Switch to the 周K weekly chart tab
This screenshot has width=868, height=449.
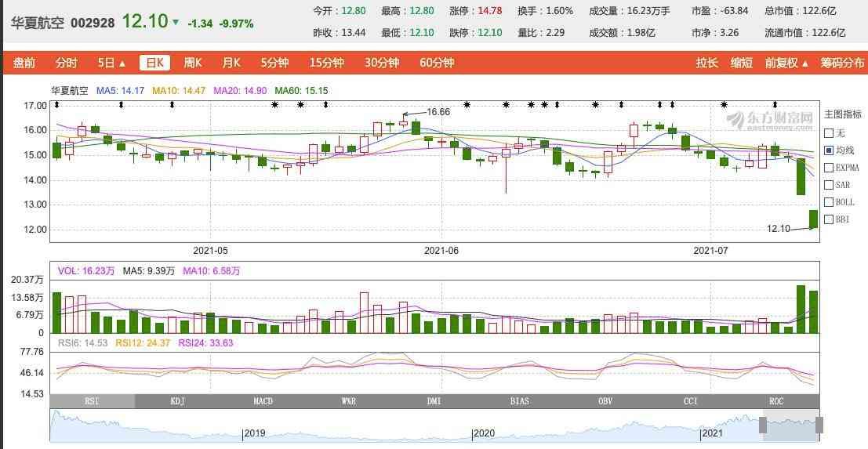[x=192, y=63]
